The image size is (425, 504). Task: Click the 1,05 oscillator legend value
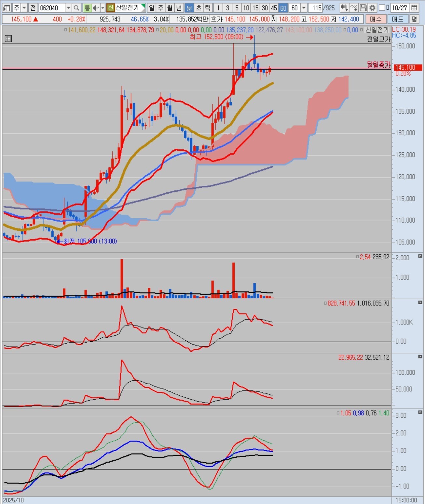(x=346, y=413)
